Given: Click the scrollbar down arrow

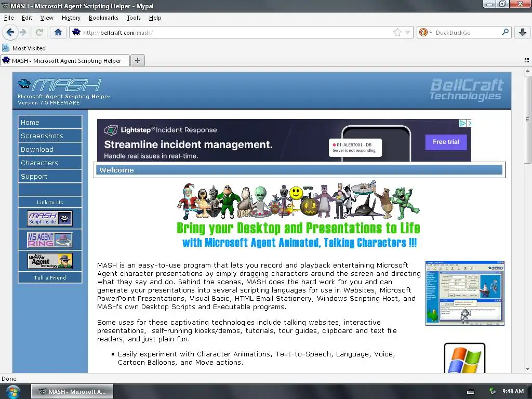Looking at the screenshot, I should coord(527,369).
